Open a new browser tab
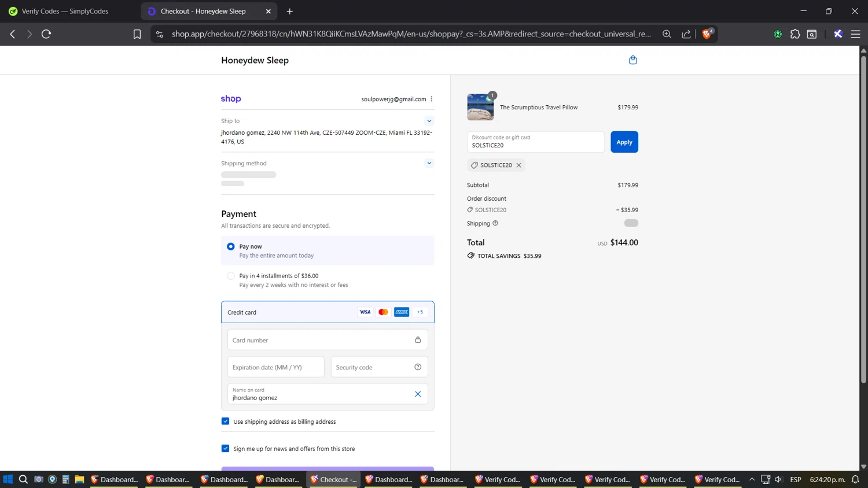The image size is (868, 488). point(290,11)
